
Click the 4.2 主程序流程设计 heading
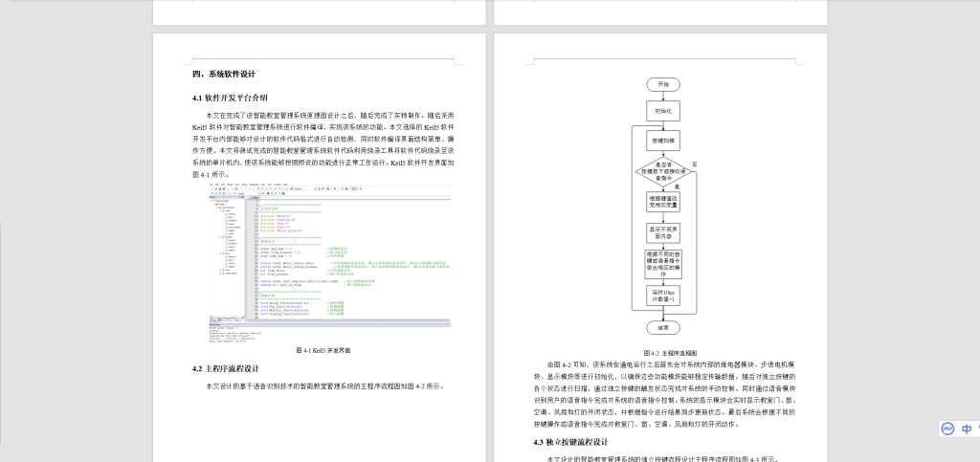[226, 368]
